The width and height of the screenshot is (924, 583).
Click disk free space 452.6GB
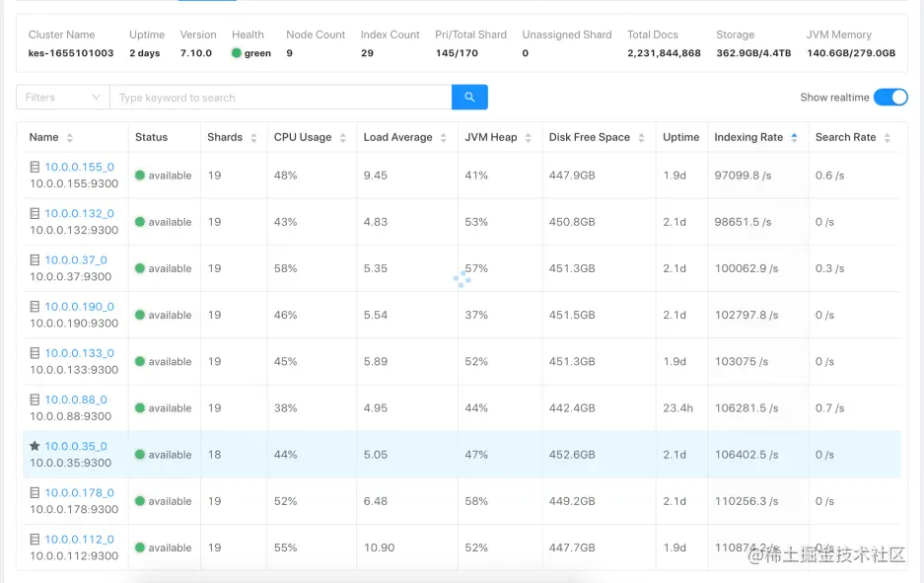click(572, 455)
